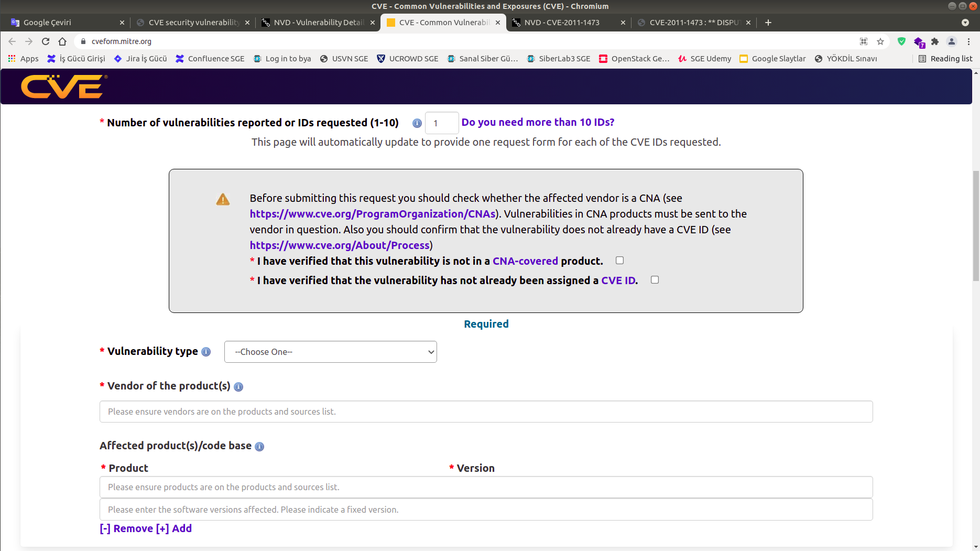This screenshot has height=551, width=980.
Task: Check the not a CNA-covered product box
Action: (x=619, y=261)
